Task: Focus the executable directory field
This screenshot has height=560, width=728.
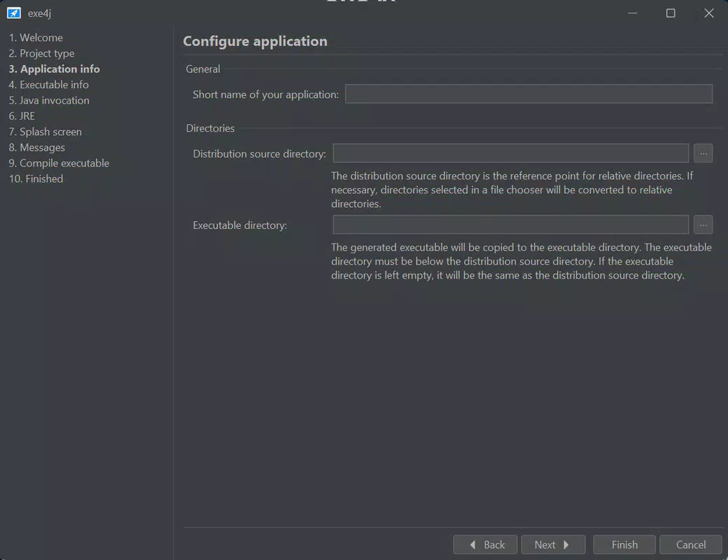Action: (x=511, y=225)
